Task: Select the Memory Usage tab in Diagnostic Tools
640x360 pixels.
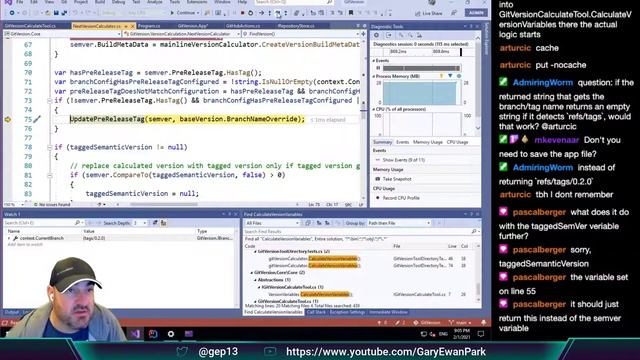Action: (427, 142)
